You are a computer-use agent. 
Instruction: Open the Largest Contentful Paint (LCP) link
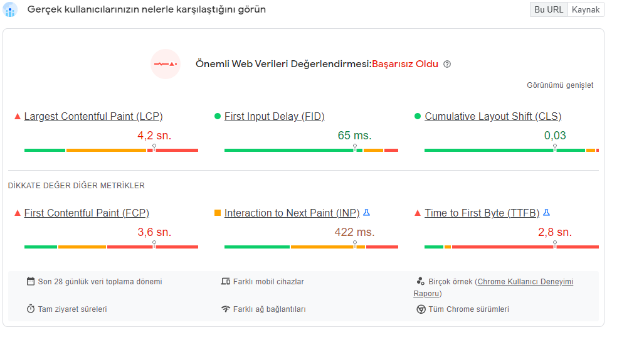pos(93,116)
